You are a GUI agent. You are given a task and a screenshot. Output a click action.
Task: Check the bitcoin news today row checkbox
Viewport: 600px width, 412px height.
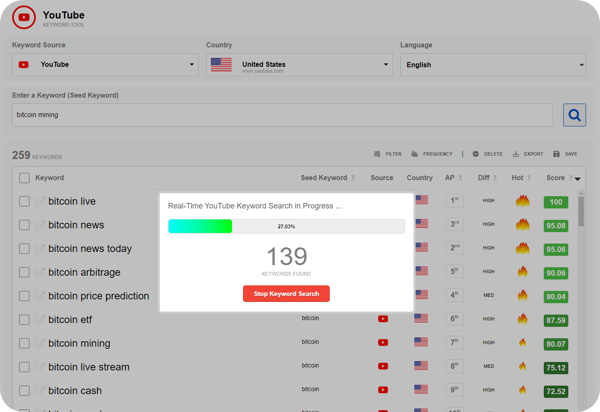pyautogui.click(x=24, y=249)
